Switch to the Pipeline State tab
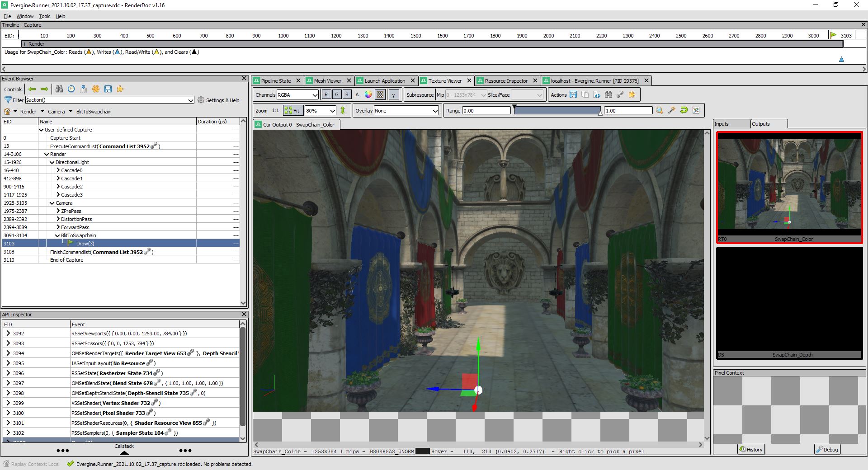The image size is (868, 470). point(276,81)
